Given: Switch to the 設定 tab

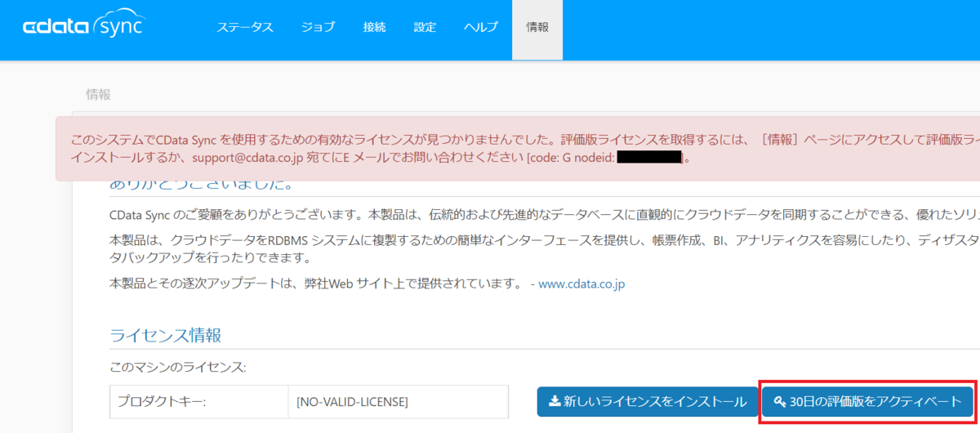Looking at the screenshot, I should pos(425,27).
